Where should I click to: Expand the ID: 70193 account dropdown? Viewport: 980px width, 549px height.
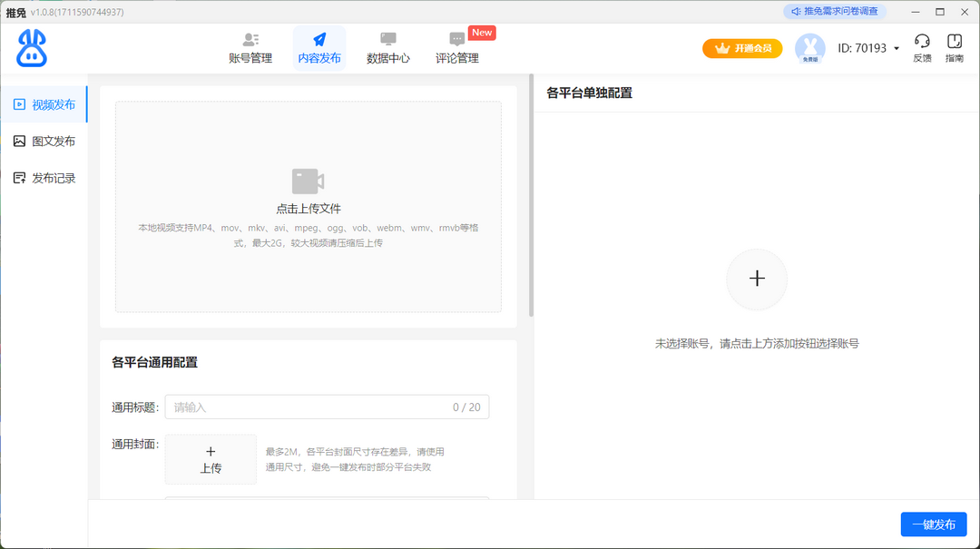[895, 48]
